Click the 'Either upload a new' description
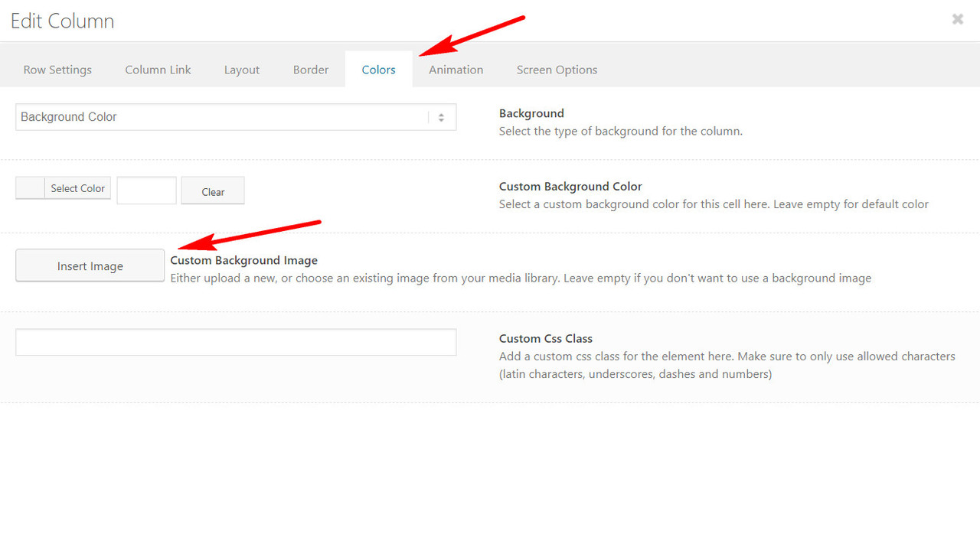The width and height of the screenshot is (980, 547). (521, 278)
